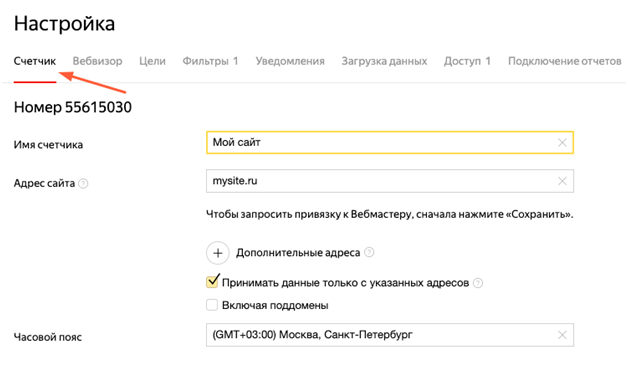Screen dimensions: 628x367
Task: Click the Адрес сайта input with mysite.ru
Action: (390, 181)
